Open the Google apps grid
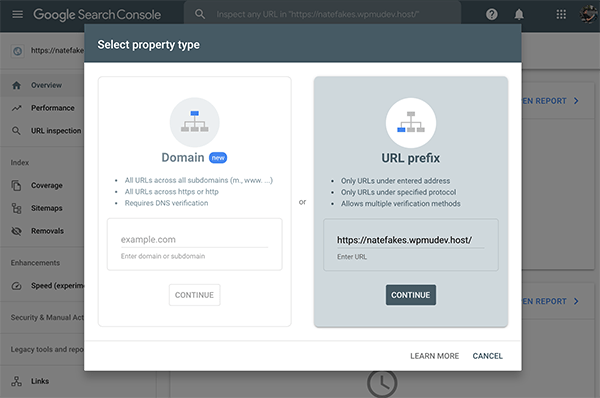This screenshot has width=600, height=398. pyautogui.click(x=561, y=15)
